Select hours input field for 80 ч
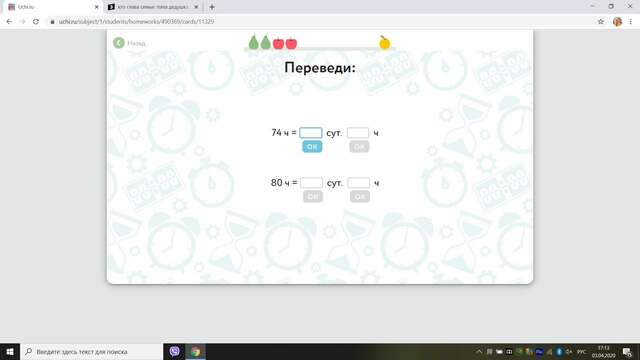Screen dimensions: 640x360 click(x=359, y=182)
